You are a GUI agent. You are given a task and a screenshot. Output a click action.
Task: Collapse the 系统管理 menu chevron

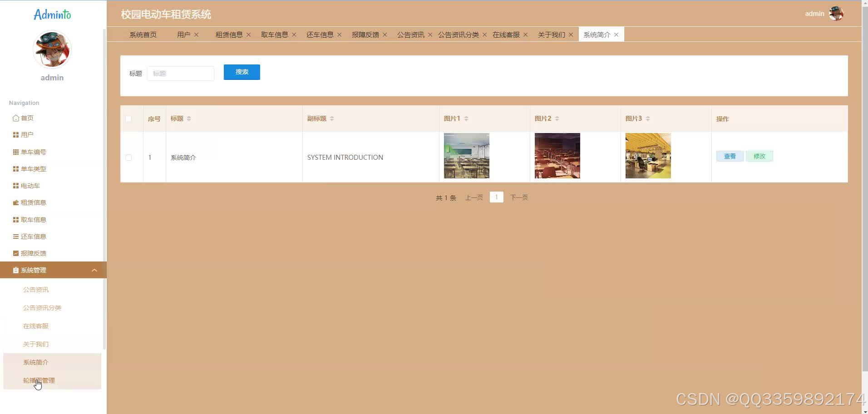(x=94, y=270)
